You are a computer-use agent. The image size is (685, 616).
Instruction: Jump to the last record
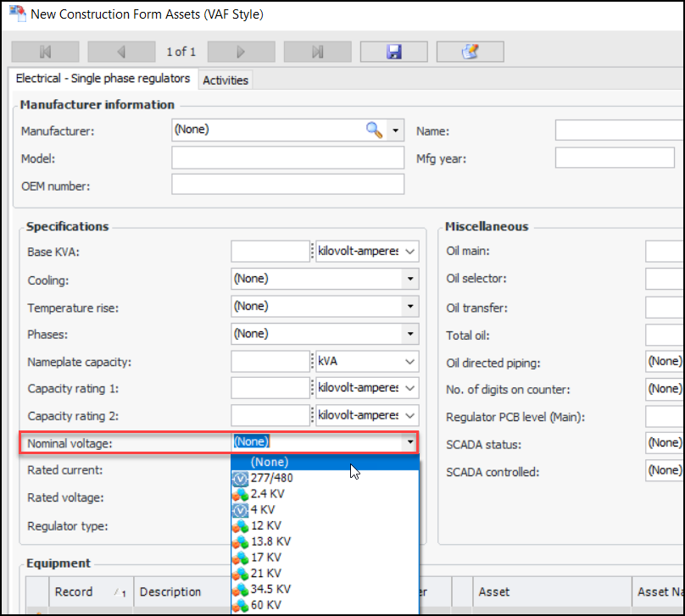pyautogui.click(x=317, y=52)
